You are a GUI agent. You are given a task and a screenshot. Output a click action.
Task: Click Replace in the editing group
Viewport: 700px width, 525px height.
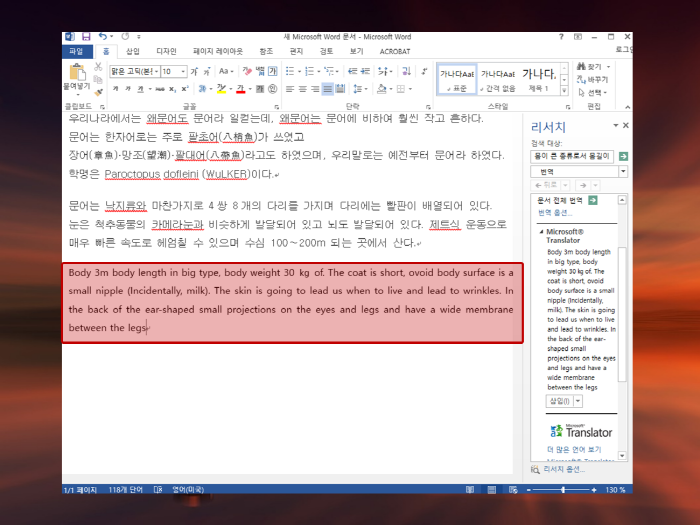(592, 79)
